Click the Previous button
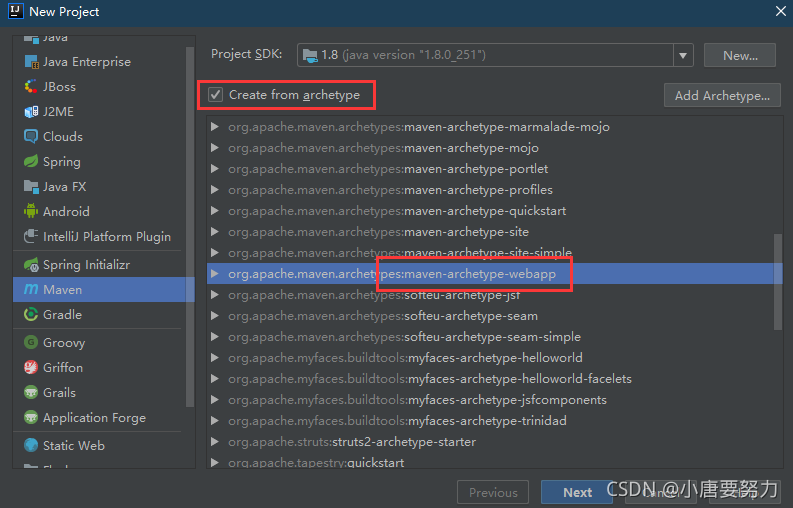Viewport: 793px width, 508px height. pyautogui.click(x=493, y=492)
